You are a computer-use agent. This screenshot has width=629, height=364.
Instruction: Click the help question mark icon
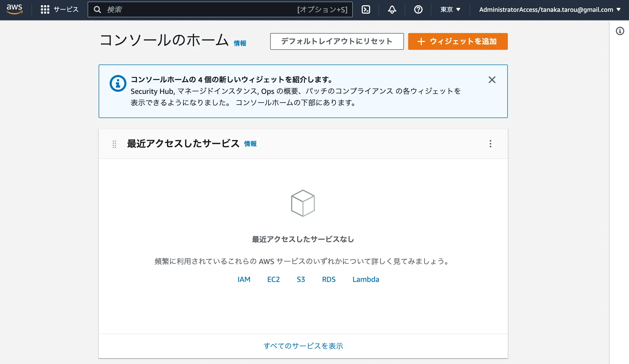(x=418, y=9)
